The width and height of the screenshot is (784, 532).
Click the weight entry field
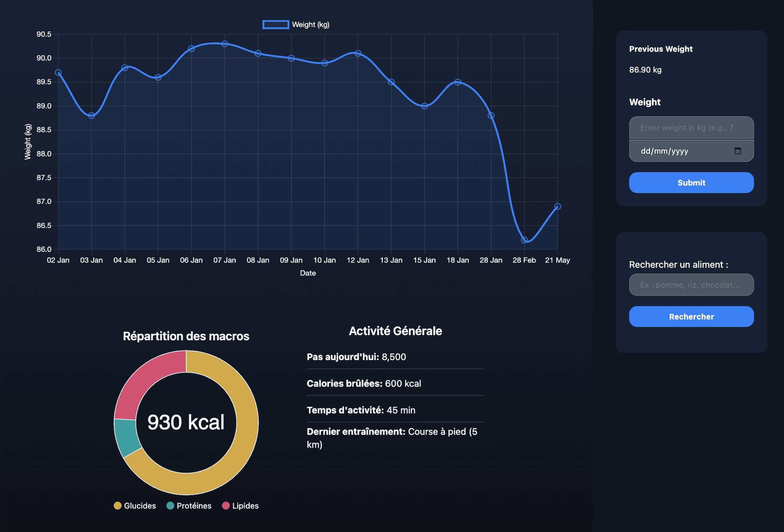[691, 127]
